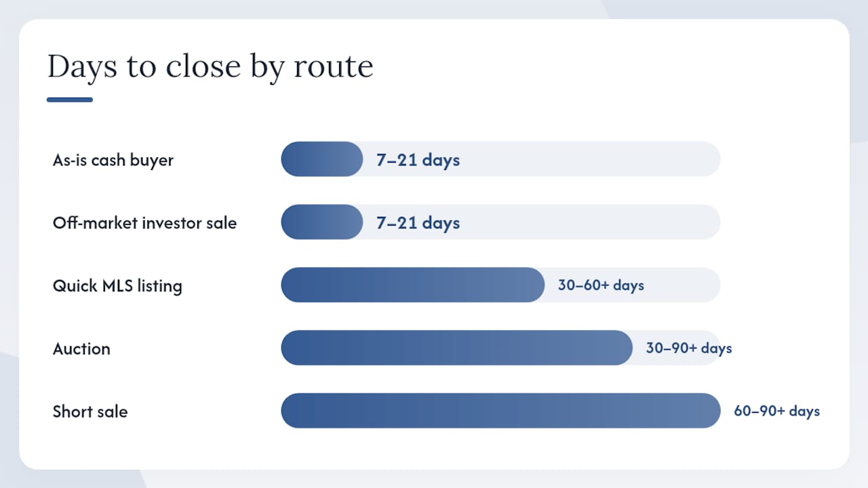Select the Auction blue progress bar
868x488 pixels.
click(457, 348)
